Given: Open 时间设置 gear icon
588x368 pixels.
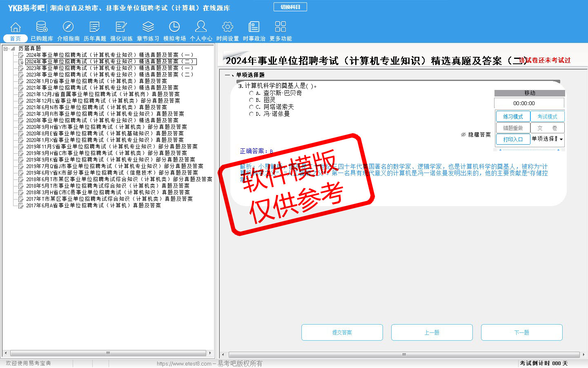Looking at the screenshot, I should (227, 27).
